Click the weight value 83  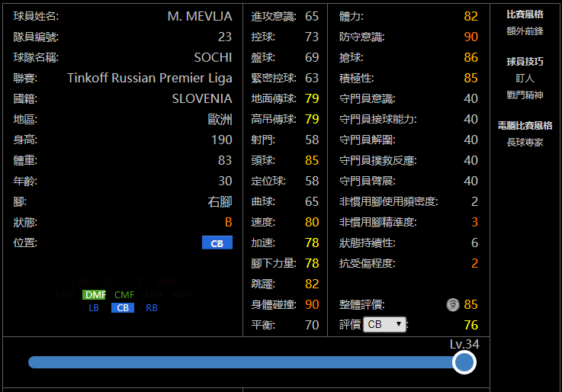225,160
